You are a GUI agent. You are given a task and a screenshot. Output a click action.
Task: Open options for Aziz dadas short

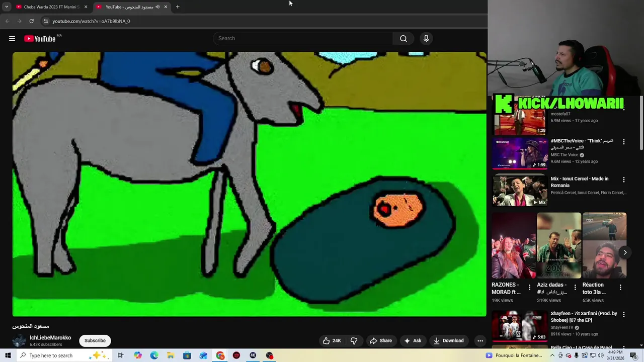click(x=575, y=288)
